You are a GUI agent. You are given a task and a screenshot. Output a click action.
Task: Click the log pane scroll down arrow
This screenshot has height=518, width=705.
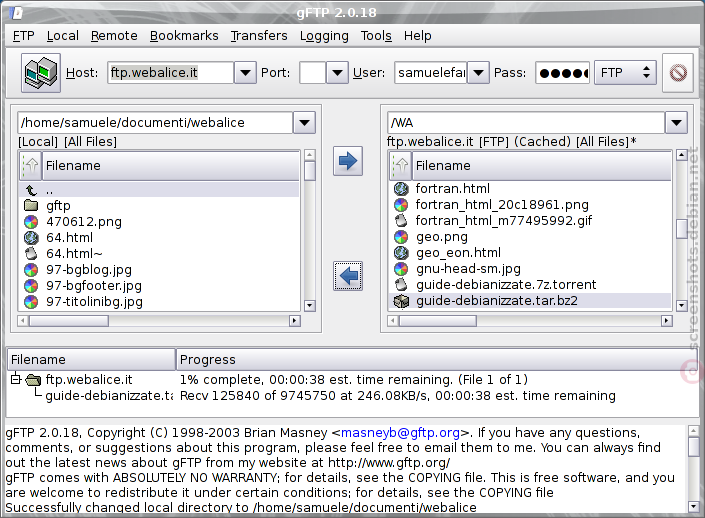693,507
